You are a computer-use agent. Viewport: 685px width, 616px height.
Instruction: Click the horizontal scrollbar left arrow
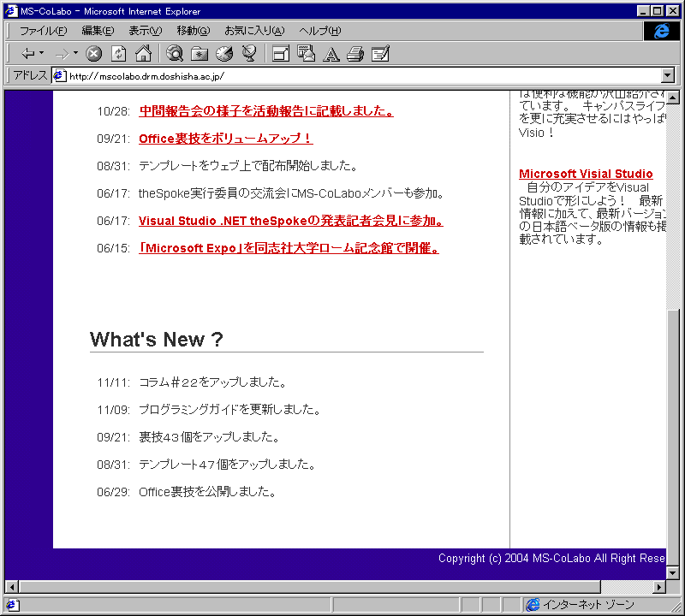click(x=12, y=587)
